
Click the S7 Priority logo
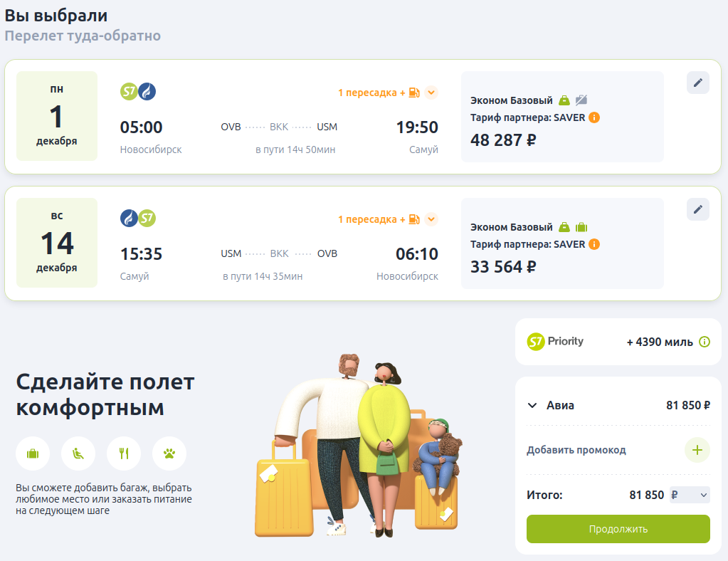coord(555,342)
